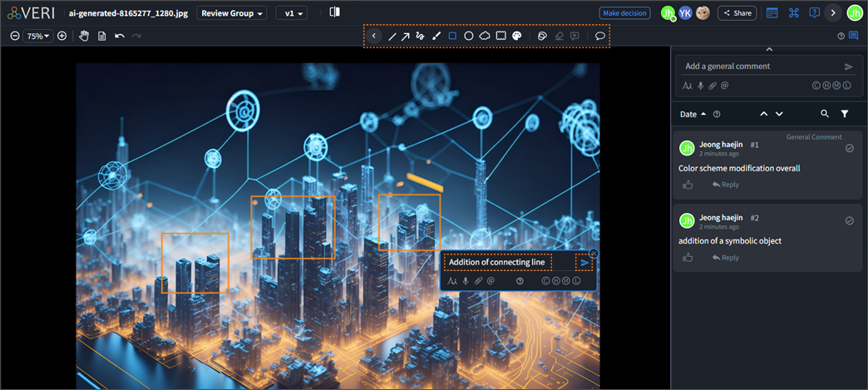The image size is (868, 390).
Task: Expand the 75% zoom level dropdown
Action: [x=38, y=37]
